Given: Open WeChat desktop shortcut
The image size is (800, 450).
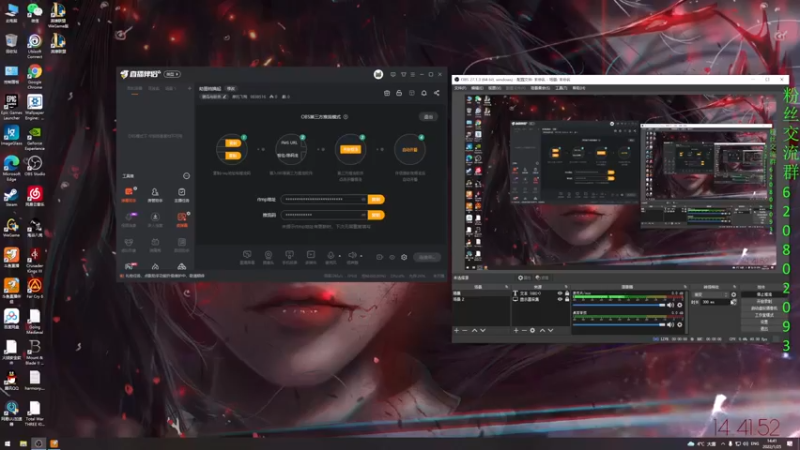Looking at the screenshot, I should 34,12.
